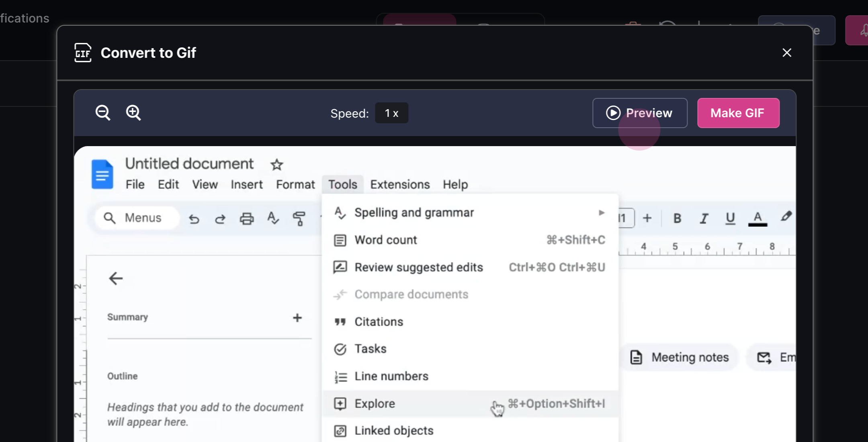Click the redo arrow icon
The width and height of the screenshot is (868, 442).
coord(220,219)
